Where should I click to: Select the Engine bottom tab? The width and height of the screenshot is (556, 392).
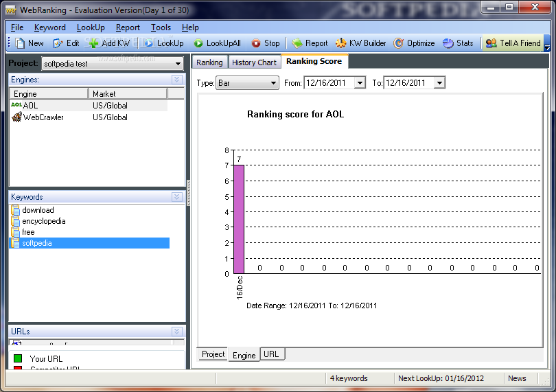pyautogui.click(x=244, y=355)
